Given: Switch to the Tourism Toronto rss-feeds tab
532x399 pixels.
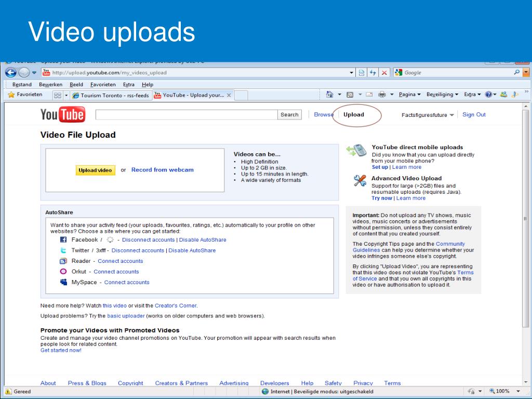Looking at the screenshot, I should (x=111, y=95).
